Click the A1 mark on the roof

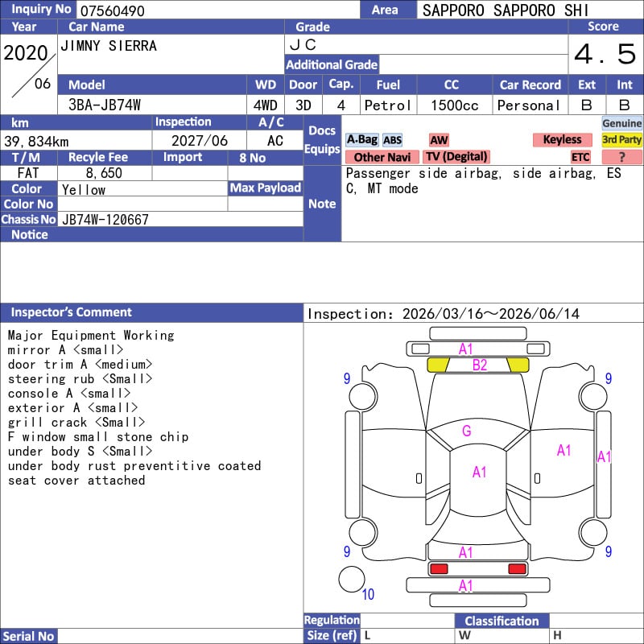click(480, 473)
